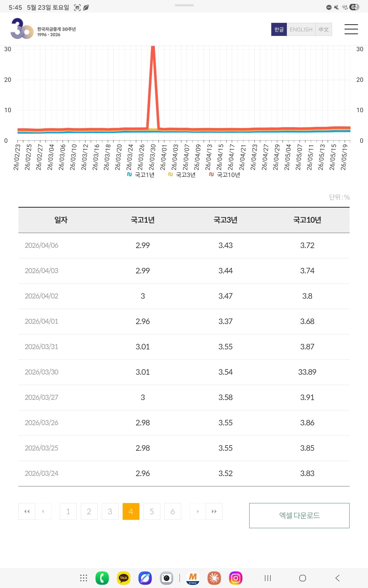Open the hamburger menu icon
Image resolution: width=368 pixels, height=588 pixels.
click(351, 29)
